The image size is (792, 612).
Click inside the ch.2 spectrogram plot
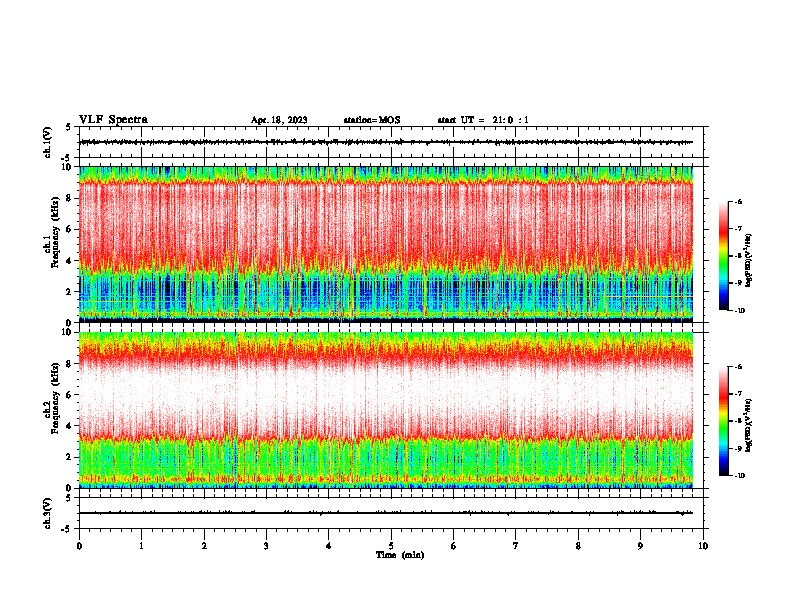coord(386,410)
